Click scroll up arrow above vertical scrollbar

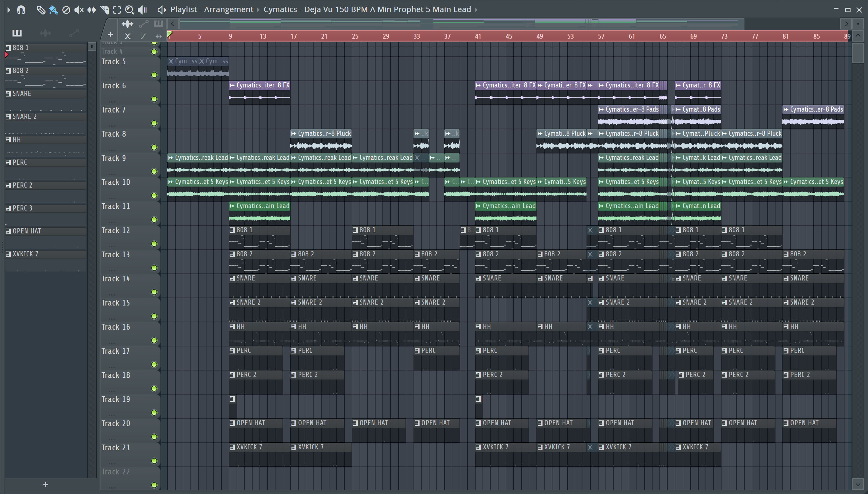[x=858, y=36]
